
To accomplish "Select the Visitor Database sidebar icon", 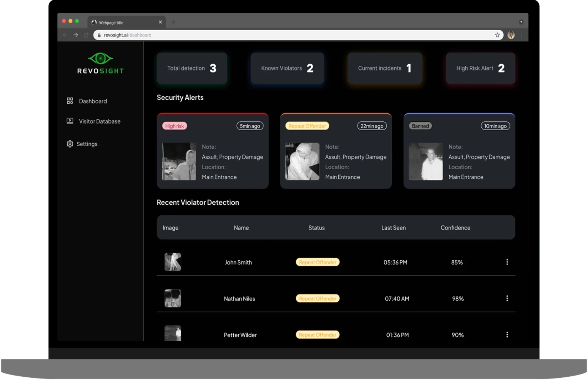I will (x=70, y=121).
